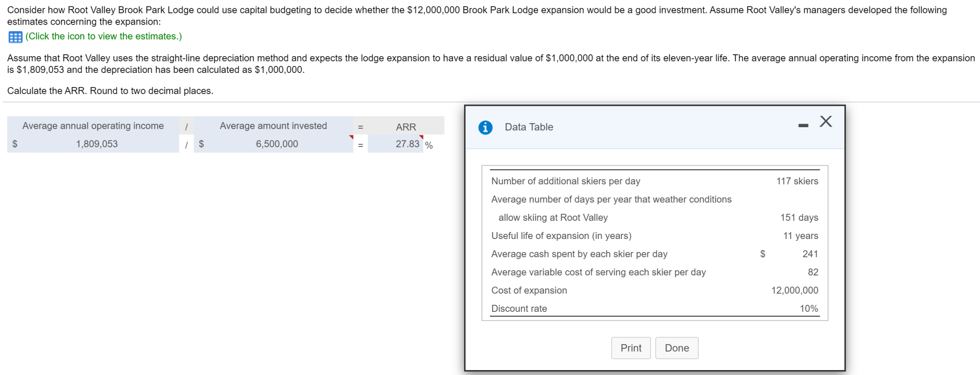This screenshot has width=980, height=375.
Task: Click the "117 skiers" value
Action: point(797,181)
